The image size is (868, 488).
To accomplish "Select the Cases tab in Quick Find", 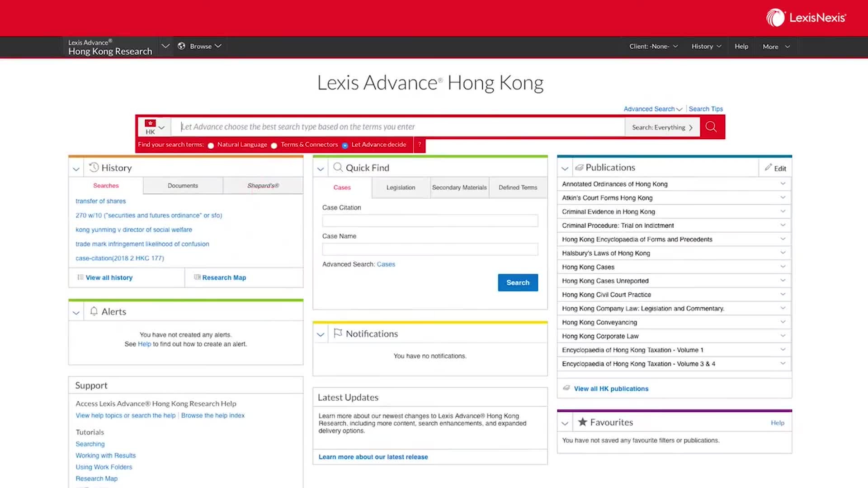I will (x=342, y=188).
